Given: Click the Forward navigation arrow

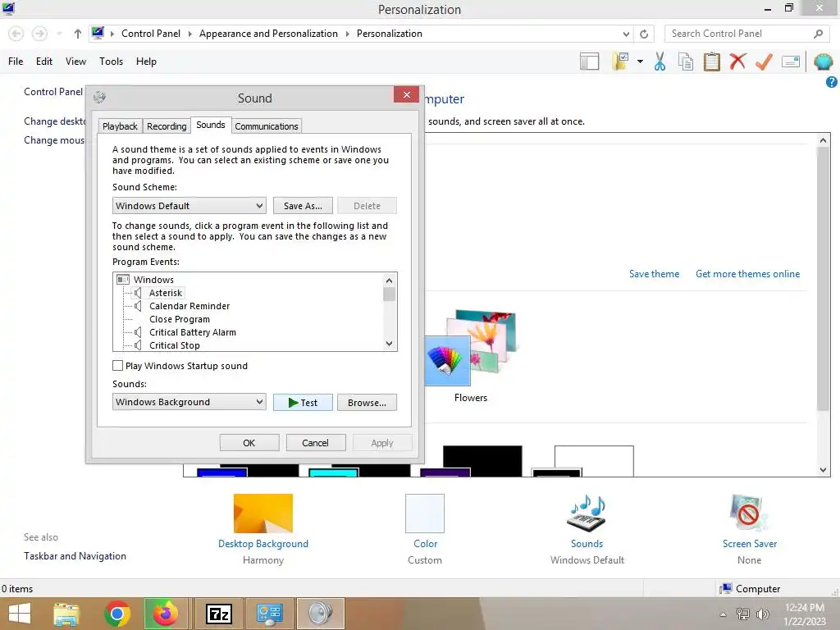Looking at the screenshot, I should click(x=39, y=34).
